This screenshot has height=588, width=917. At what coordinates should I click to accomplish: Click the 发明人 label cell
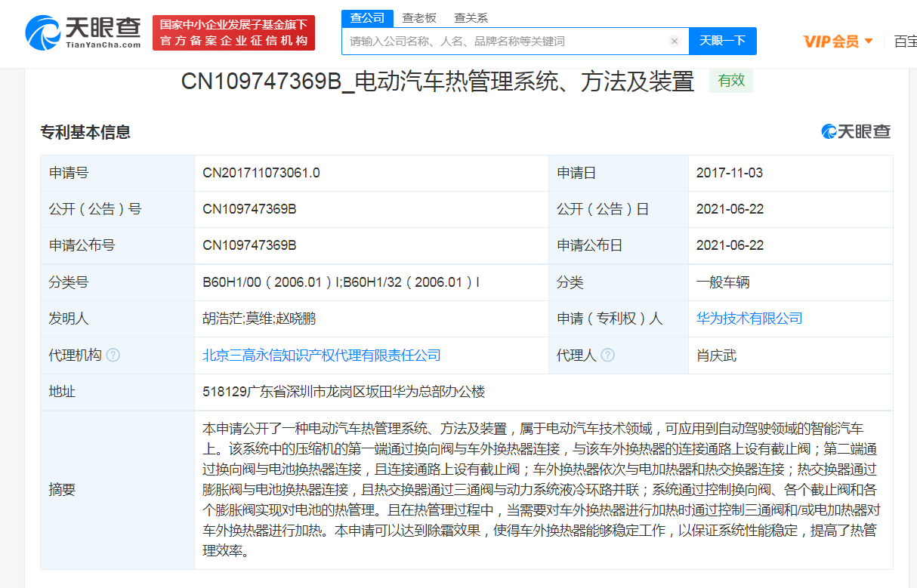(x=117, y=319)
